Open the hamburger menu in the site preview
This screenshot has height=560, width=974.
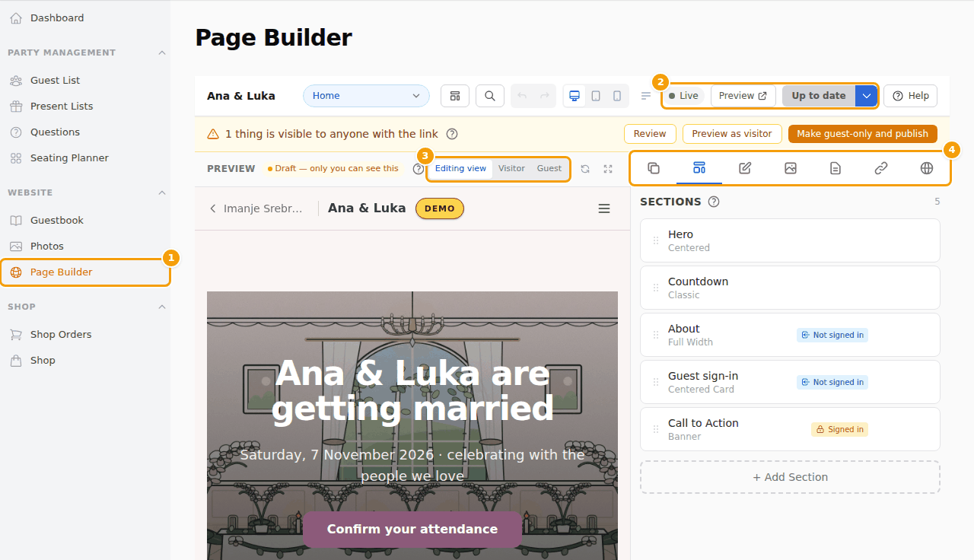(x=604, y=208)
